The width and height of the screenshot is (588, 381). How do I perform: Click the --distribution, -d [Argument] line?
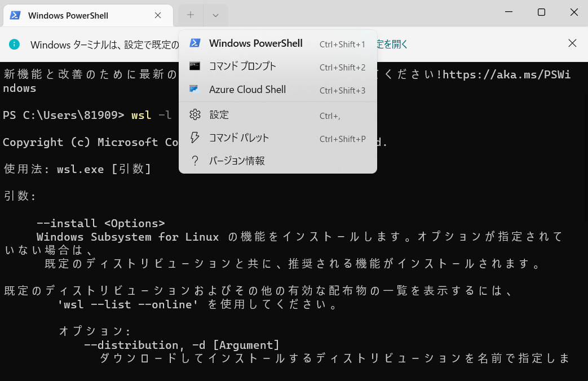click(x=182, y=344)
